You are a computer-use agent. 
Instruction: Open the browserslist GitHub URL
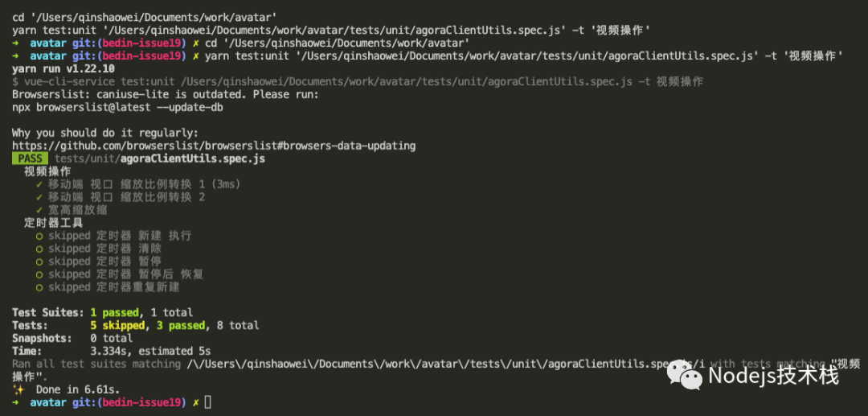pyautogui.click(x=214, y=146)
